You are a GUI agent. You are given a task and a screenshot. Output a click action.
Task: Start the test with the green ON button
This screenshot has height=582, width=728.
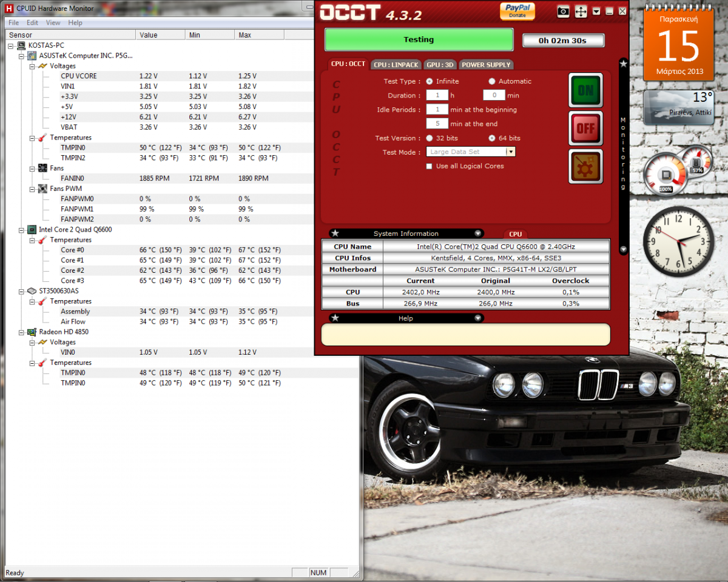click(585, 90)
